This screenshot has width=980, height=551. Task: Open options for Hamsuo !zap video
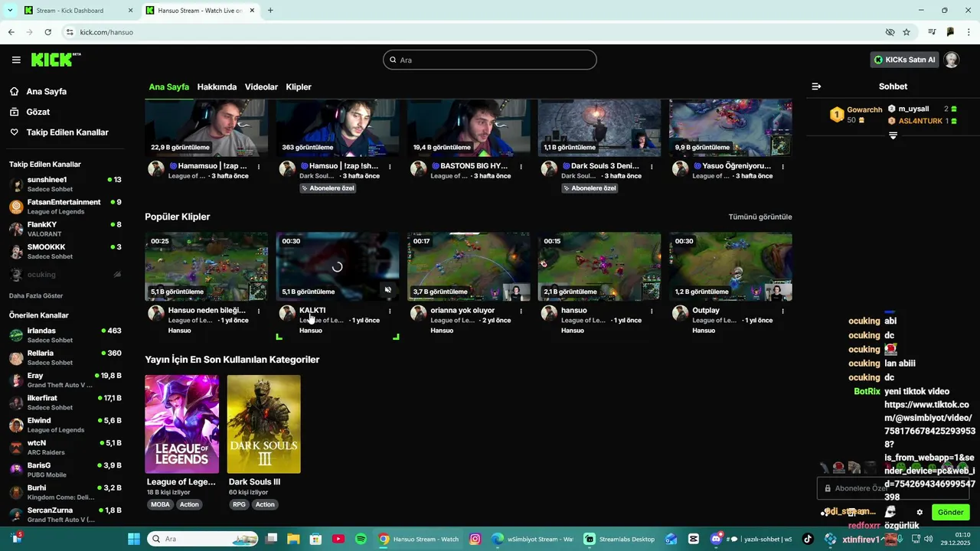pos(390,166)
